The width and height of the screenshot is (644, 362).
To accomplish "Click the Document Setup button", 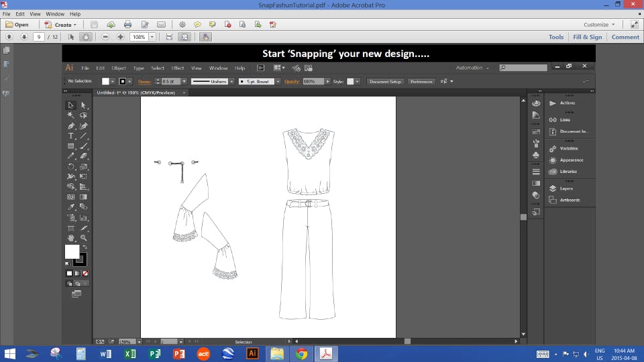I will [x=385, y=81].
